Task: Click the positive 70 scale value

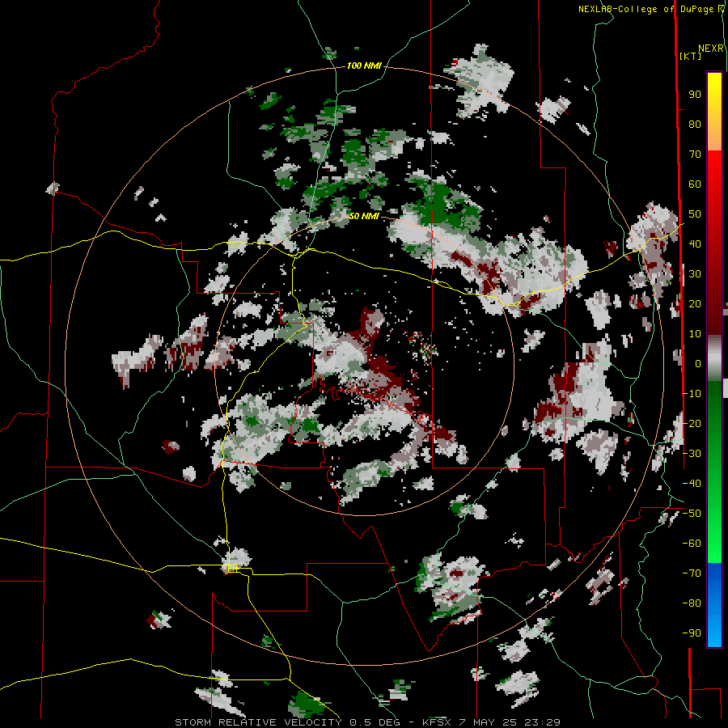Action: pos(695,154)
